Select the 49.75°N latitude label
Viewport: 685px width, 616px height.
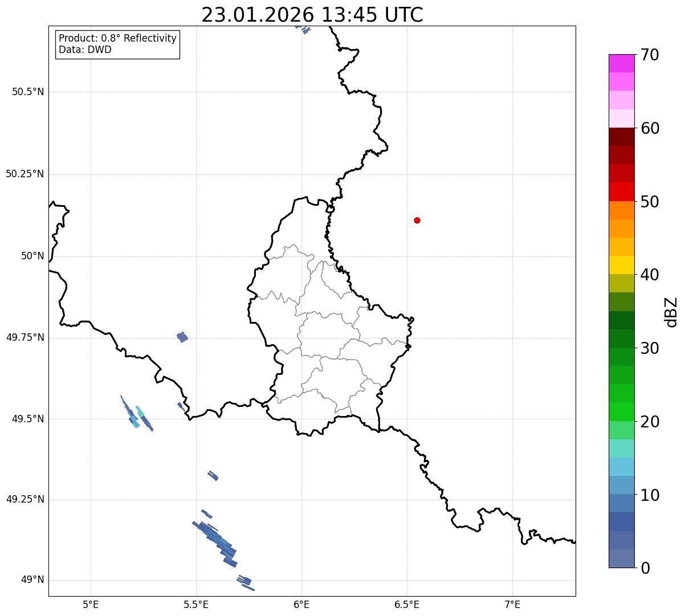click(x=25, y=337)
